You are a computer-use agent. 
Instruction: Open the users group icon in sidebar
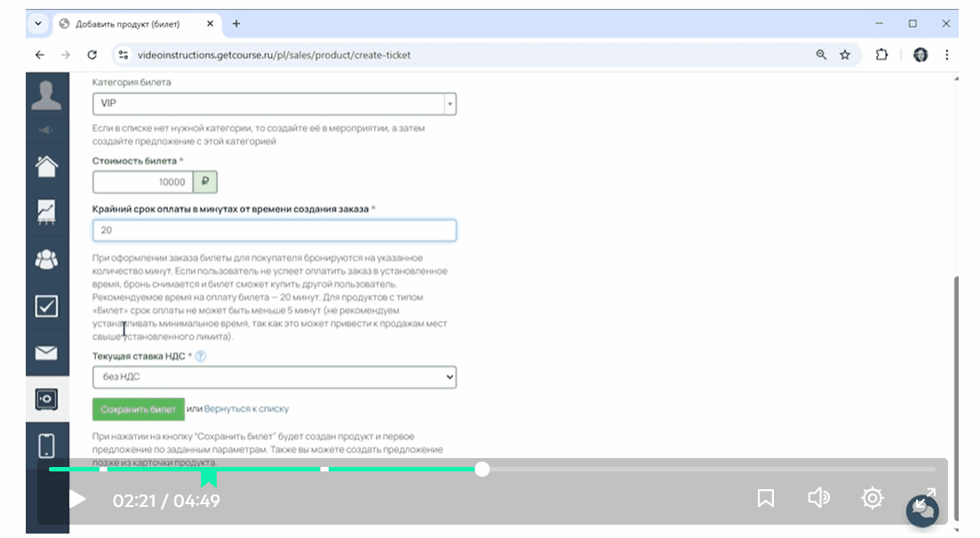pyautogui.click(x=46, y=259)
